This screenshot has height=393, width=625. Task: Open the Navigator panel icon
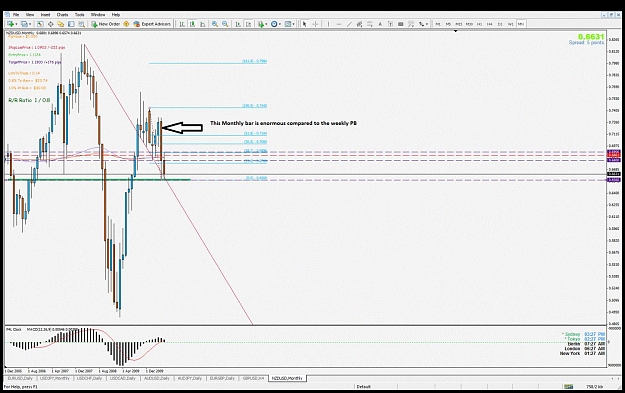point(61,24)
